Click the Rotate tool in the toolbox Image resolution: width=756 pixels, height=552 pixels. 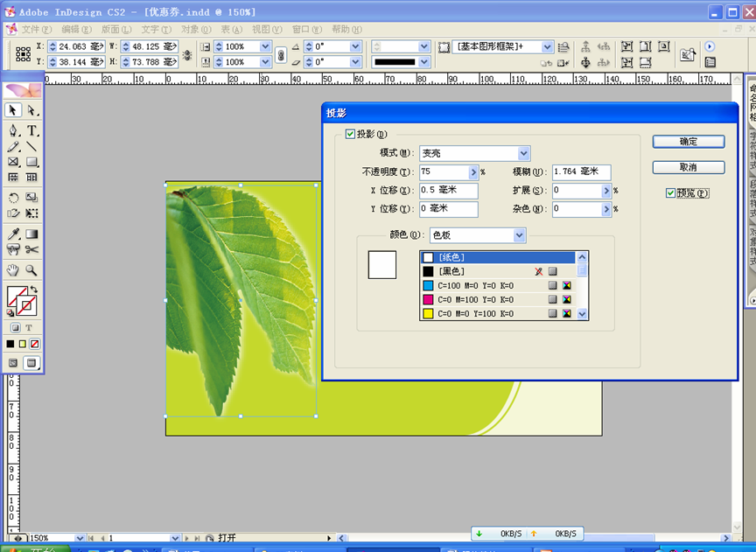[x=13, y=198]
